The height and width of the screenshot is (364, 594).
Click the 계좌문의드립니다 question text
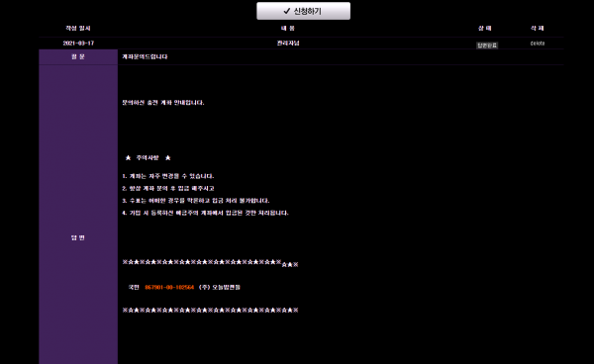pos(145,56)
